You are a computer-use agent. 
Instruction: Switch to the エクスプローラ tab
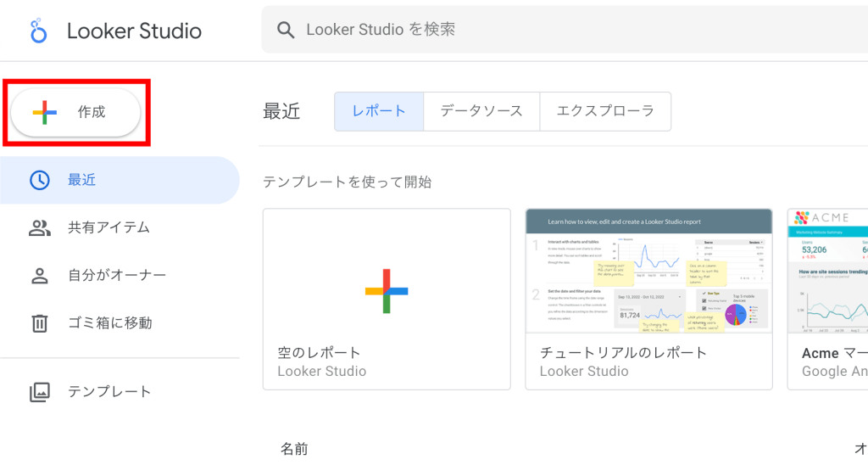[x=605, y=111]
